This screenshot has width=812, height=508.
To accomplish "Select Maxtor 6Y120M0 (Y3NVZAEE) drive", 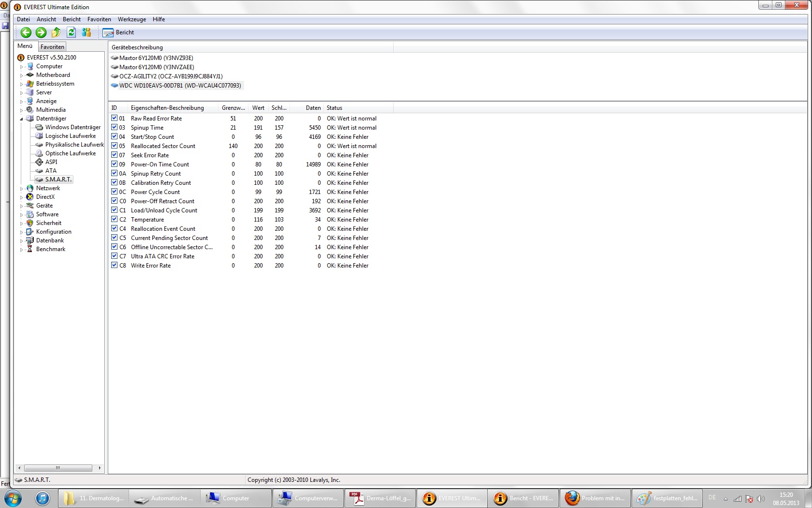I will pos(157,67).
